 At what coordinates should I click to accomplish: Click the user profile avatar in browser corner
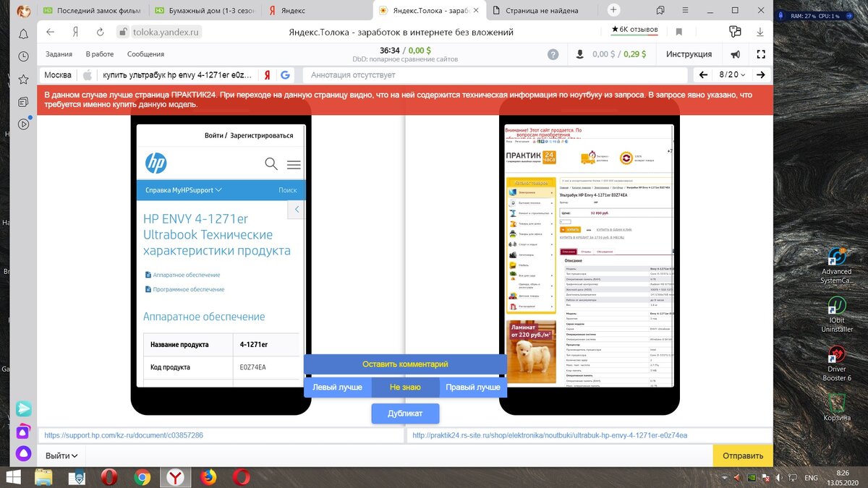23,12
